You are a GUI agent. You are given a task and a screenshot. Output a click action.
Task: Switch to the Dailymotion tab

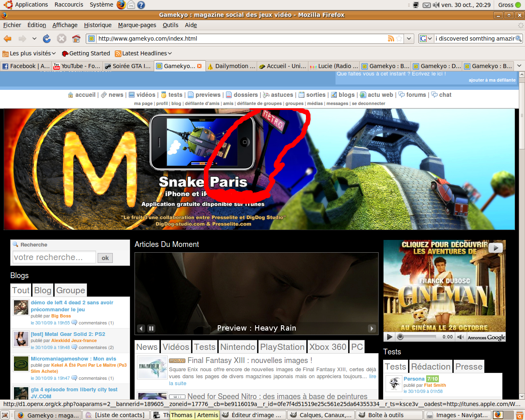[x=231, y=66]
